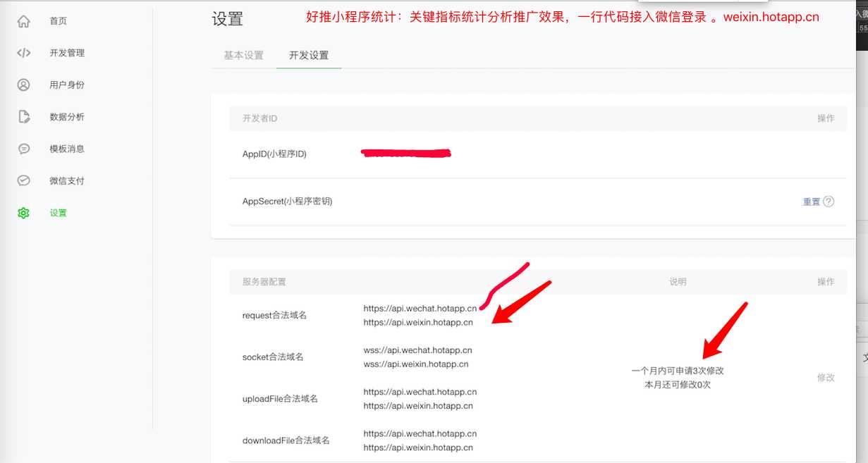The image size is (868, 463).
Task: Open 首页 in the sidebar
Action: (x=59, y=21)
